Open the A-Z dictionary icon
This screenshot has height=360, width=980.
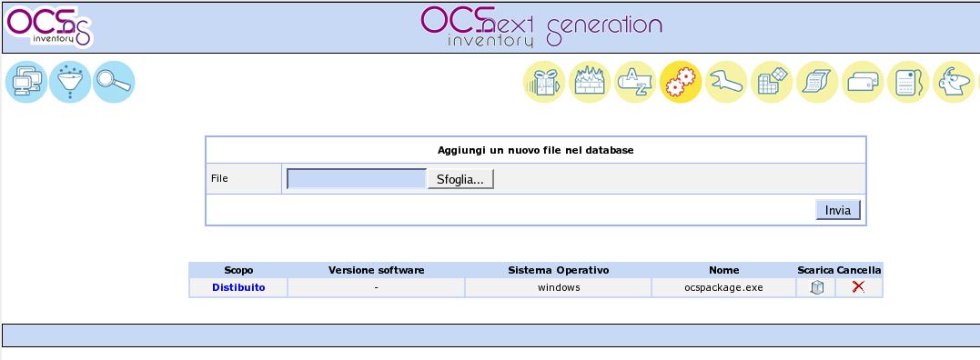(635, 82)
